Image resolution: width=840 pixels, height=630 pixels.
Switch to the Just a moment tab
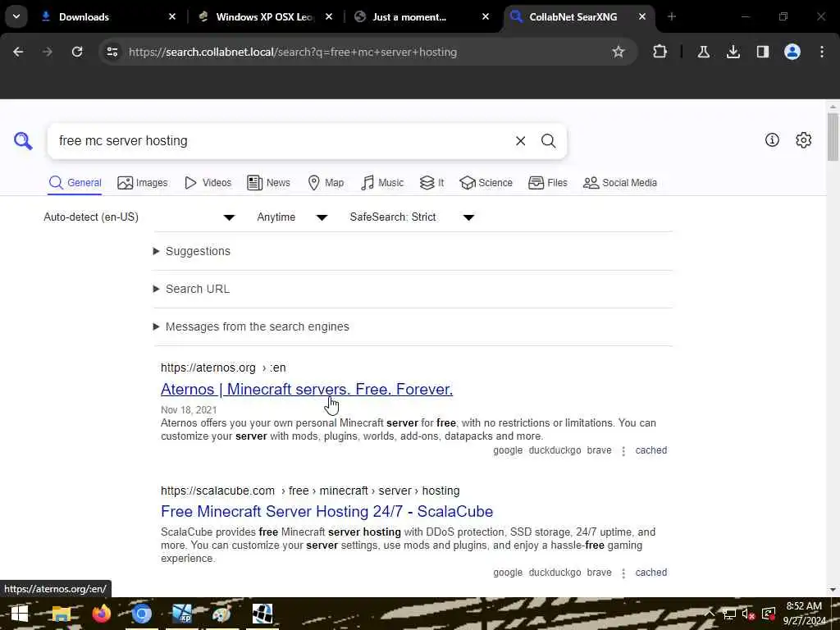(x=421, y=16)
